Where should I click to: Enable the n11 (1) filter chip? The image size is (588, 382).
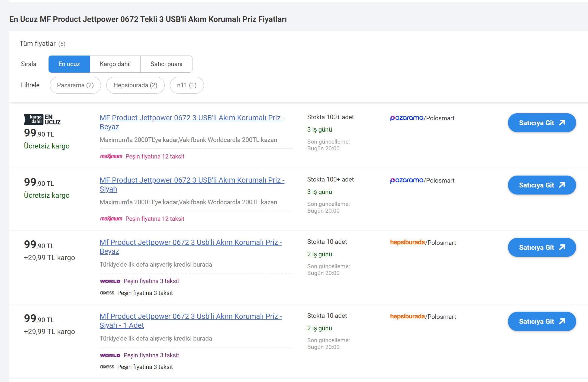pyautogui.click(x=187, y=85)
